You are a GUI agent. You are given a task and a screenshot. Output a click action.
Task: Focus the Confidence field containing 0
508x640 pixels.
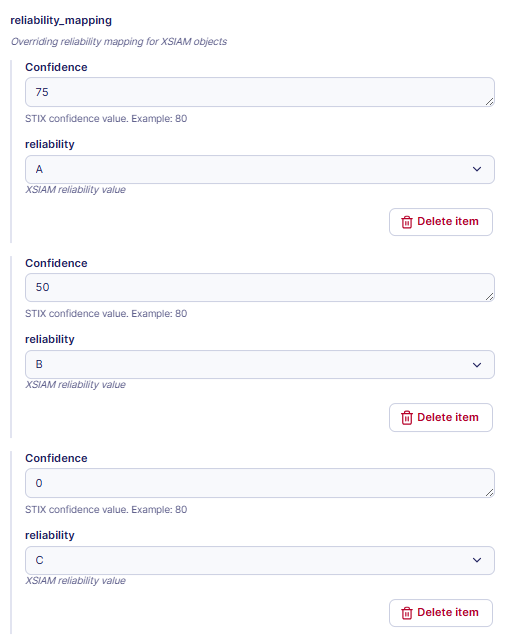260,483
